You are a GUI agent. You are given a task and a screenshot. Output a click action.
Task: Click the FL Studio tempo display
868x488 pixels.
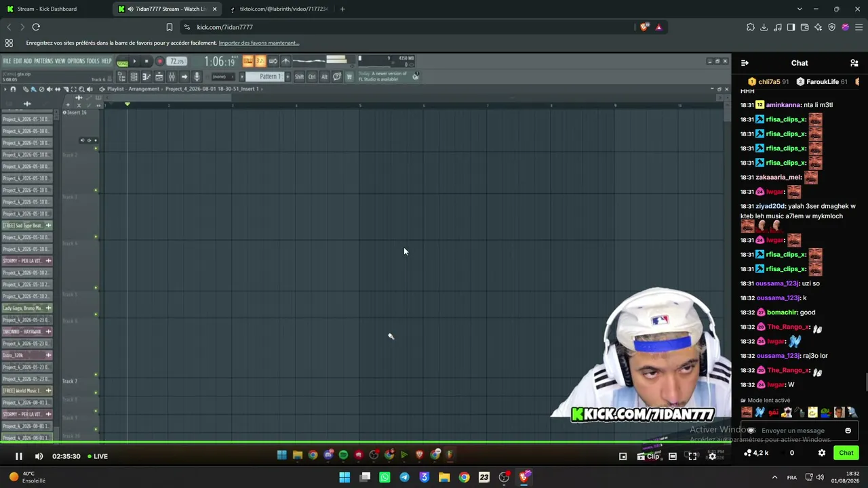pyautogui.click(x=177, y=62)
